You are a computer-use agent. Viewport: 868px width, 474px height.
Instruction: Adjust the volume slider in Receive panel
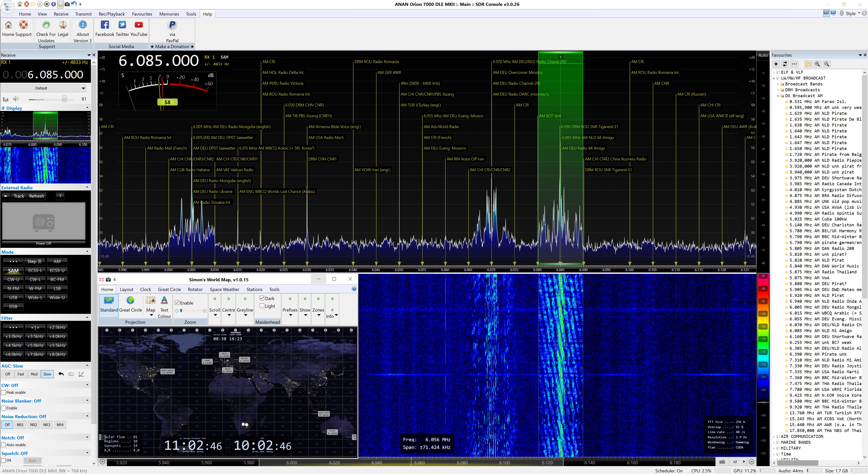point(64,99)
